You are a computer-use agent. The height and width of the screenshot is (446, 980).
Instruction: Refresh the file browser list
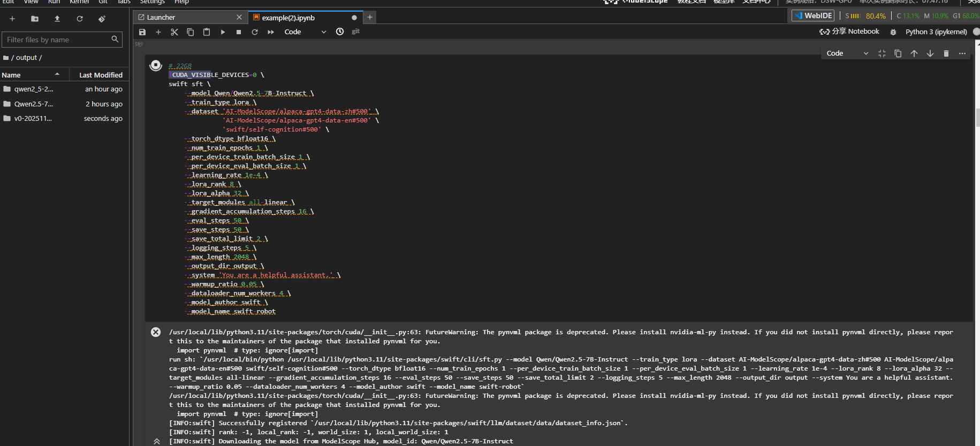pos(80,19)
